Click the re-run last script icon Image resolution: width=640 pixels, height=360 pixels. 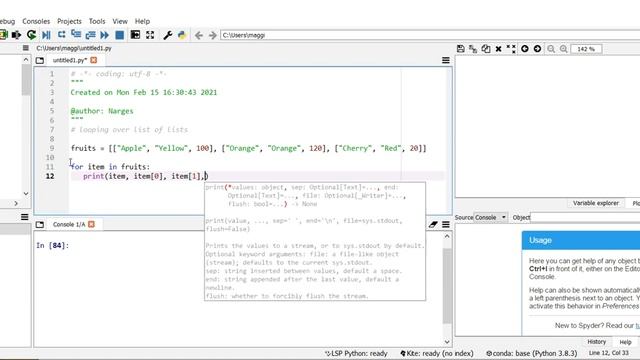coord(31,35)
